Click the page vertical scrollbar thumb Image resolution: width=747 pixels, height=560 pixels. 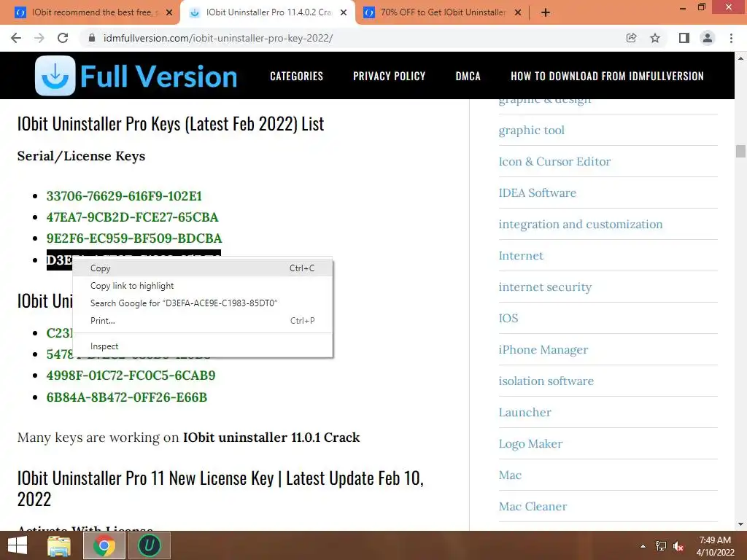point(740,151)
